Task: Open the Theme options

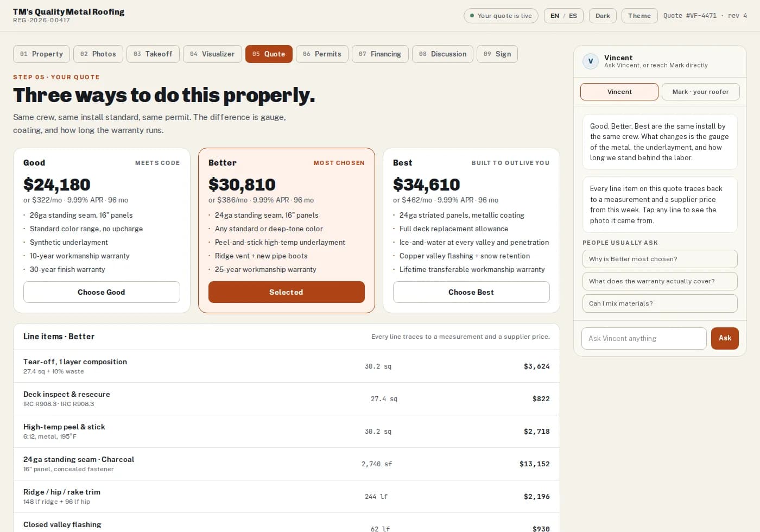Action: pos(639,16)
